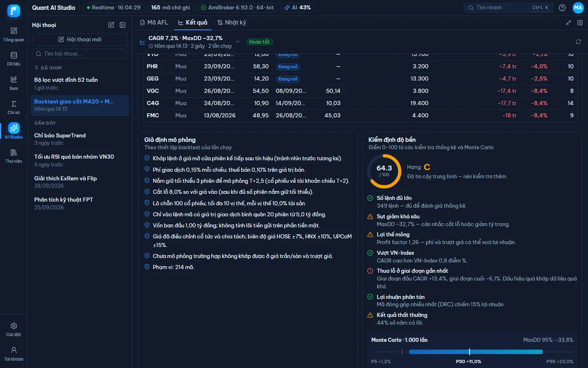The width and height of the screenshot is (588, 368).
Task: Click the compose icon beside the Hội thoại title
Action: pos(111,25)
